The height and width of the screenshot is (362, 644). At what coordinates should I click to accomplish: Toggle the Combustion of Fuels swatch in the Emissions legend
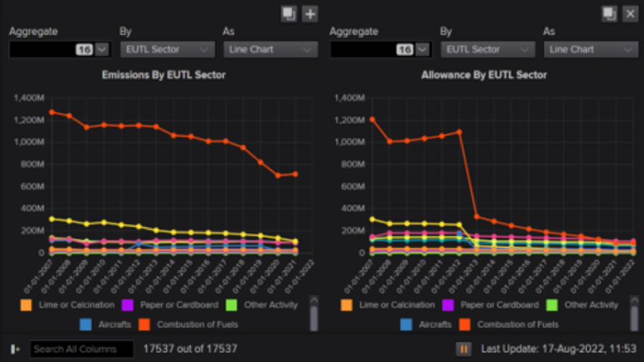point(144,324)
